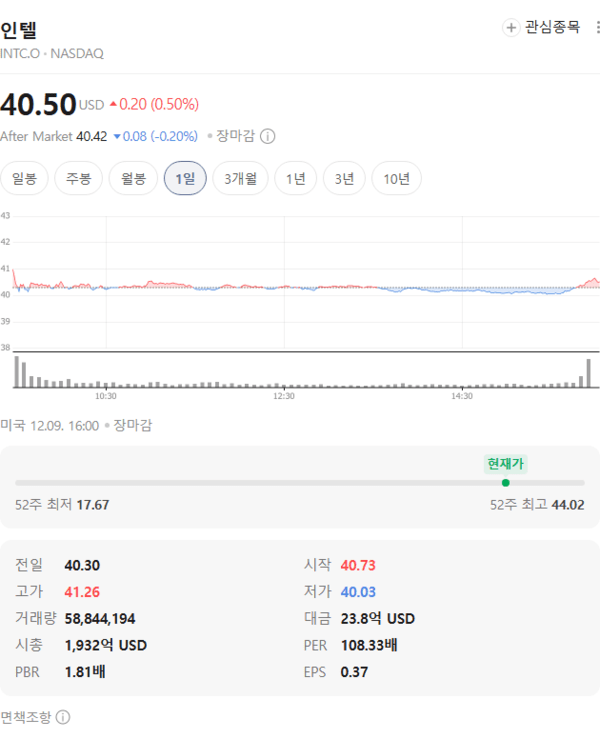Click the 52주 최고 44.02 value
Image resolution: width=600 pixels, height=739 pixels.
coord(568,505)
